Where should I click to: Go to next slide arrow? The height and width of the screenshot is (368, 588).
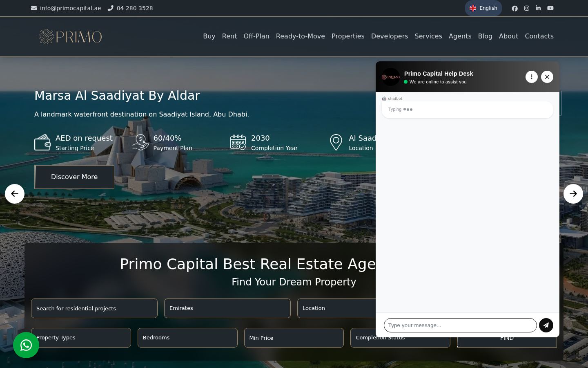click(573, 194)
